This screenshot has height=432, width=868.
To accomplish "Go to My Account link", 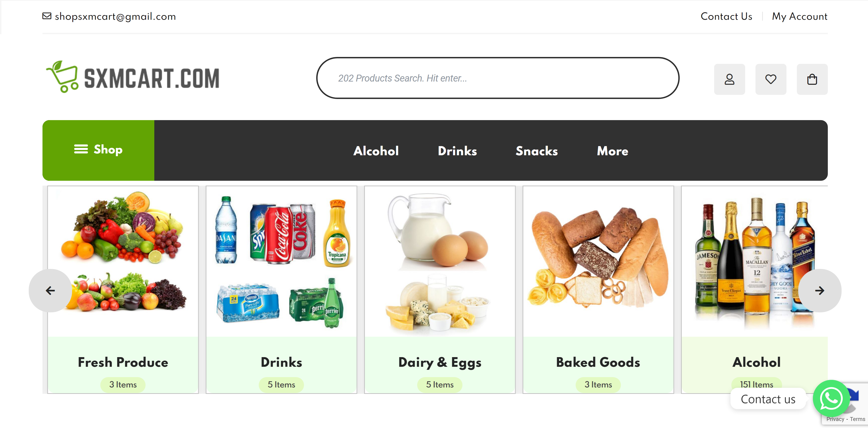I will 799,16.
